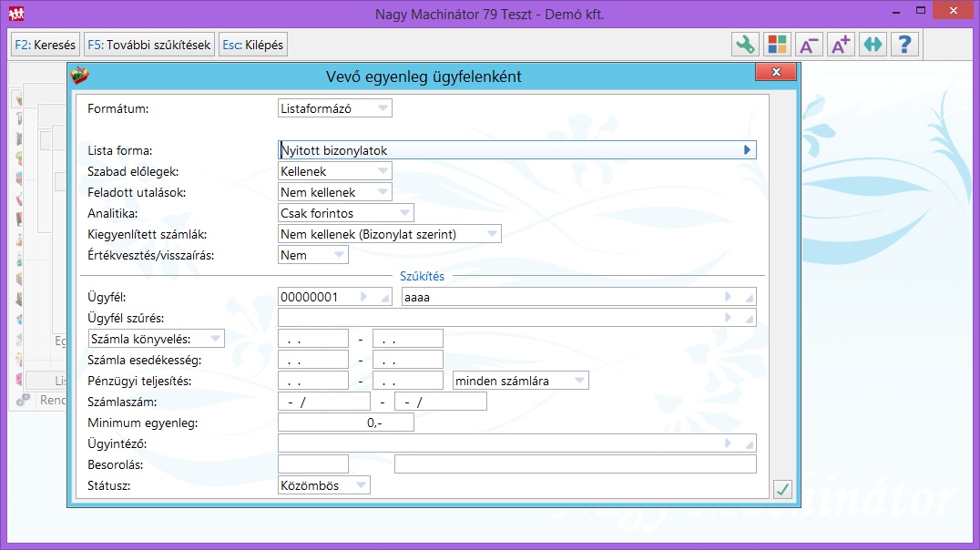
Task: Decrease font size with the A- icon
Action: coord(809,45)
